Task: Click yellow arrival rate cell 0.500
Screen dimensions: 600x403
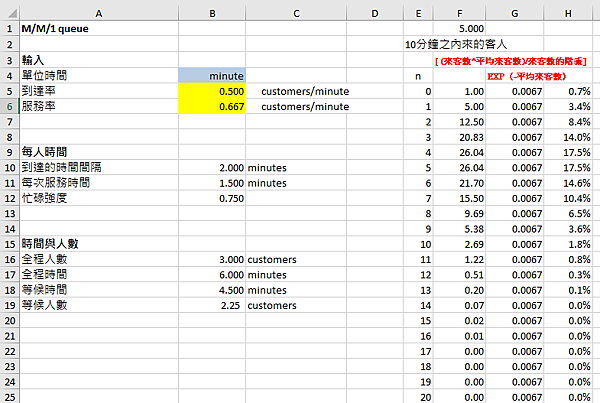Action: pos(212,91)
